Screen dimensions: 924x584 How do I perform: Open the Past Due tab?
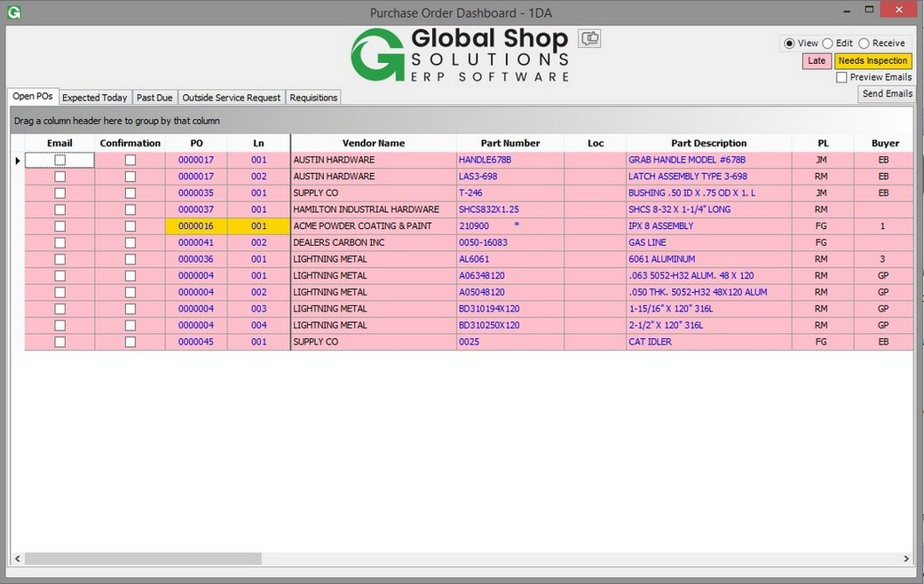pos(154,97)
